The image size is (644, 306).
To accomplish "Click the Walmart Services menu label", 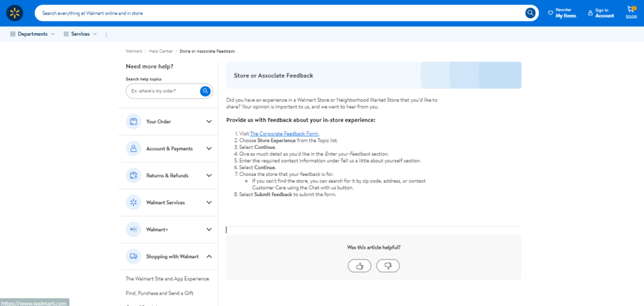I will (x=165, y=202).
